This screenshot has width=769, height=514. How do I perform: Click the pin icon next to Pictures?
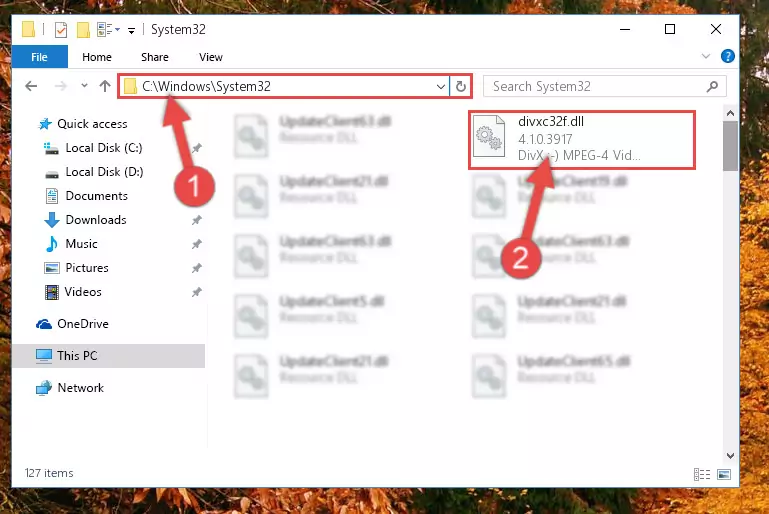197,268
